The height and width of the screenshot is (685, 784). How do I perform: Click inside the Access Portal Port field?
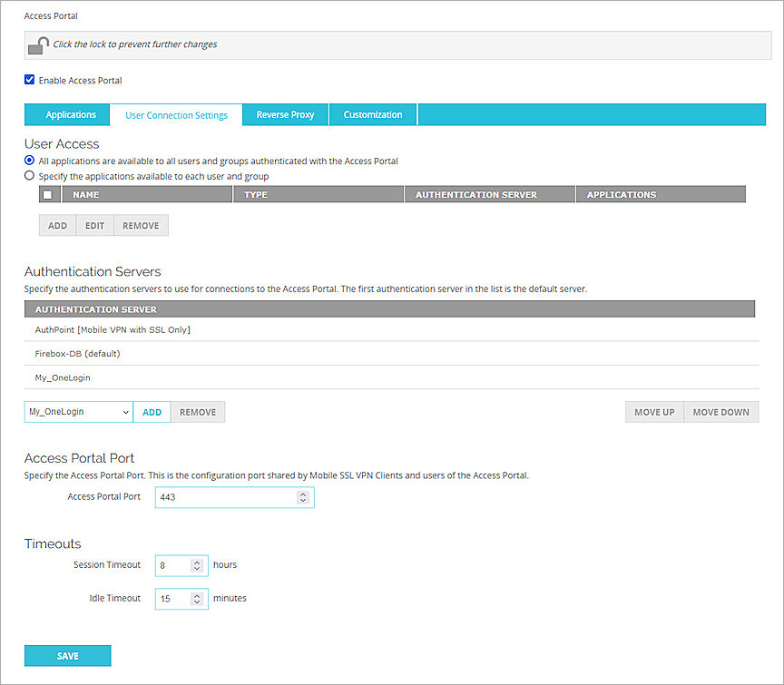(x=227, y=497)
